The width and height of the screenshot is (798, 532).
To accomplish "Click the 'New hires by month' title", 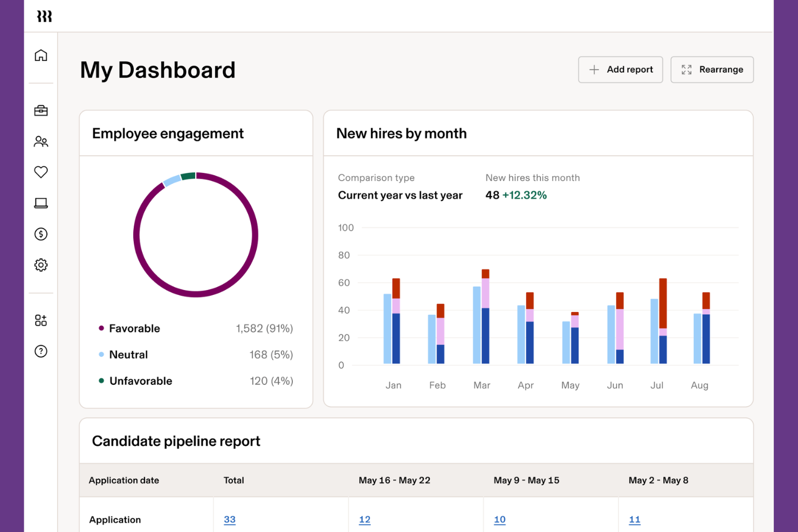I will point(402,133).
